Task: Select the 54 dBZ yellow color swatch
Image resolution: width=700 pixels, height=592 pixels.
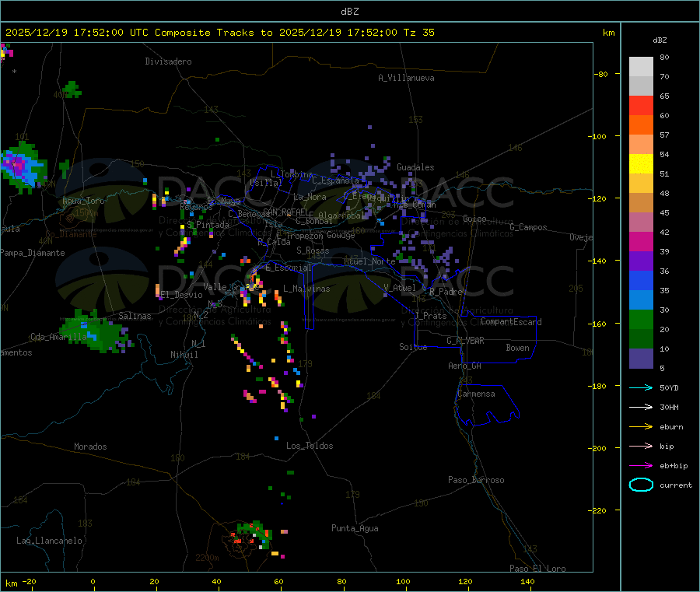Action: 641,164
